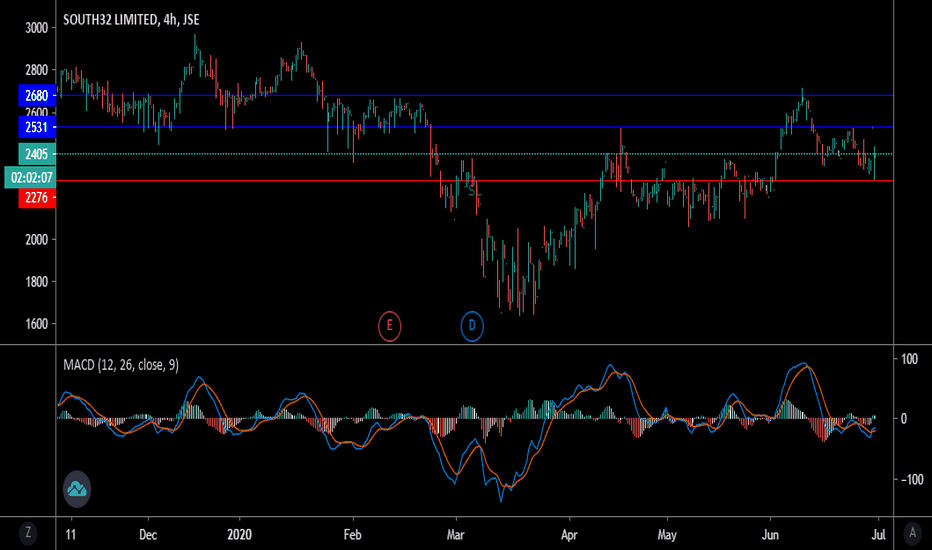Click the 2020 time axis label
This screenshot has height=550, width=932.
pyautogui.click(x=240, y=535)
